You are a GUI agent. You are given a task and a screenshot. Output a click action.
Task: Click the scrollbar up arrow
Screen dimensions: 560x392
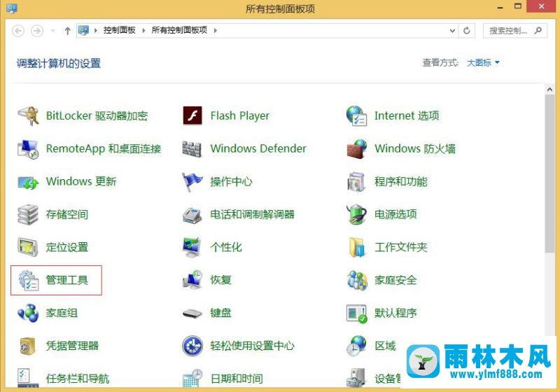pyautogui.click(x=549, y=90)
